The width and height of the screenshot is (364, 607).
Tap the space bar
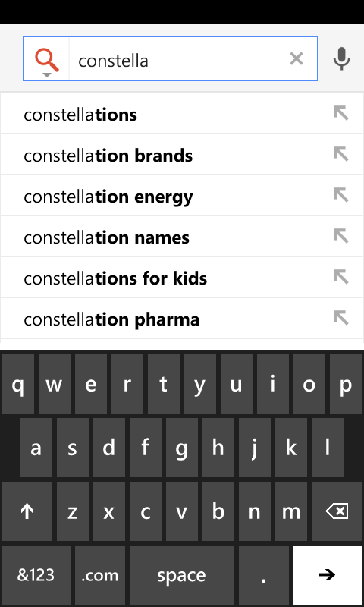[181, 575]
